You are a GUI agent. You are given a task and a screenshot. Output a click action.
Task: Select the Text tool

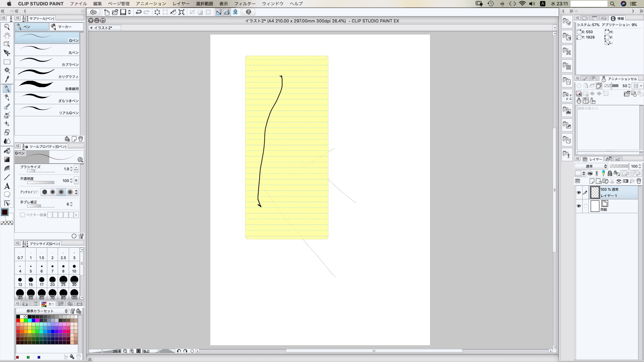click(x=7, y=186)
